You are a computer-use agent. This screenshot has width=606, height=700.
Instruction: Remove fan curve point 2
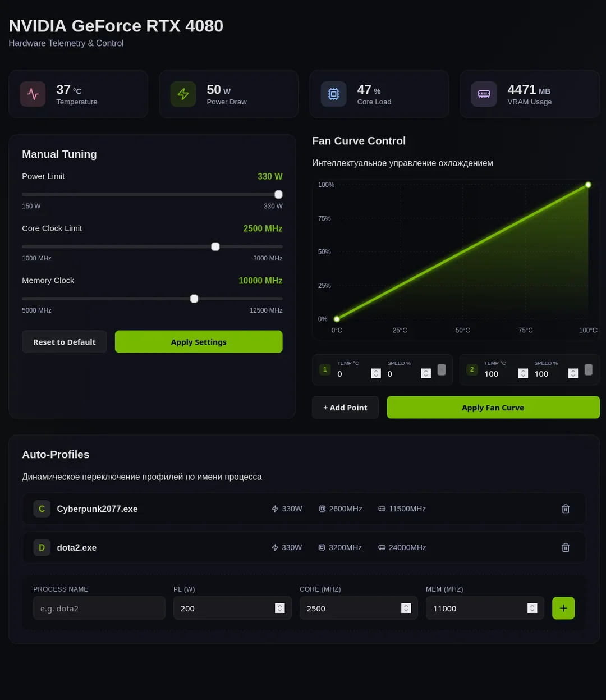[x=589, y=369]
